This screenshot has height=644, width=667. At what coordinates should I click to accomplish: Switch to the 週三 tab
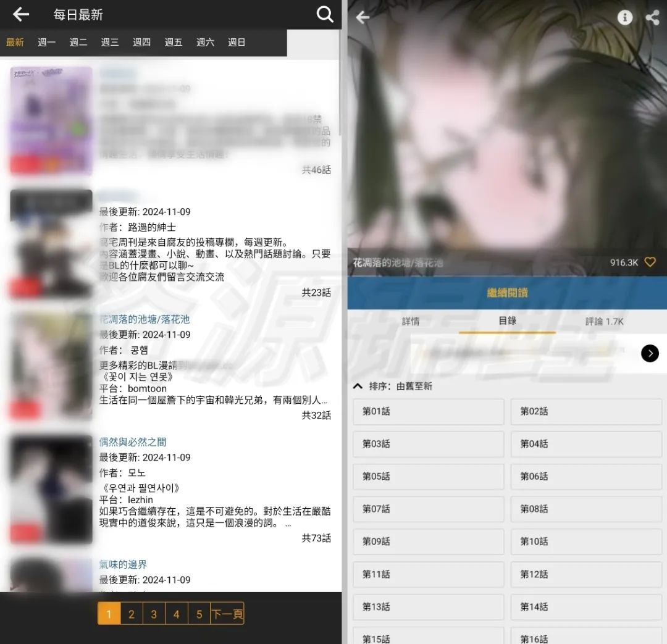tap(110, 42)
